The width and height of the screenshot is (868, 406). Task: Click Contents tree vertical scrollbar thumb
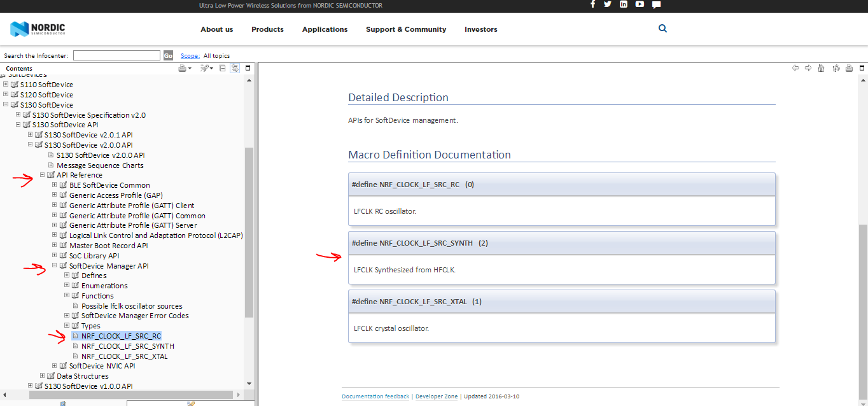click(249, 232)
